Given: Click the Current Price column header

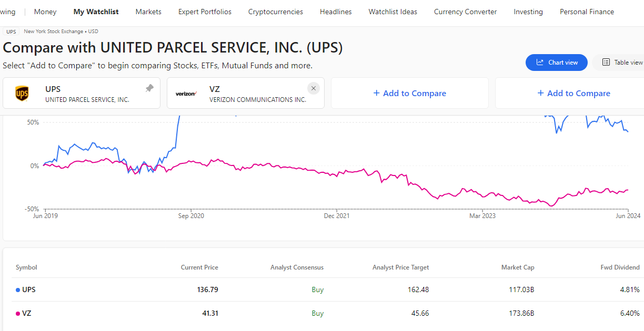Looking at the screenshot, I should [x=199, y=267].
